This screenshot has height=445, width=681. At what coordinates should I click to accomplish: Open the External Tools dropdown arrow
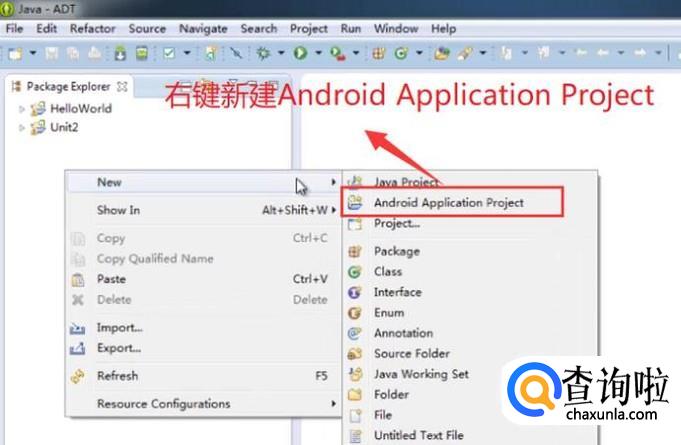(356, 53)
